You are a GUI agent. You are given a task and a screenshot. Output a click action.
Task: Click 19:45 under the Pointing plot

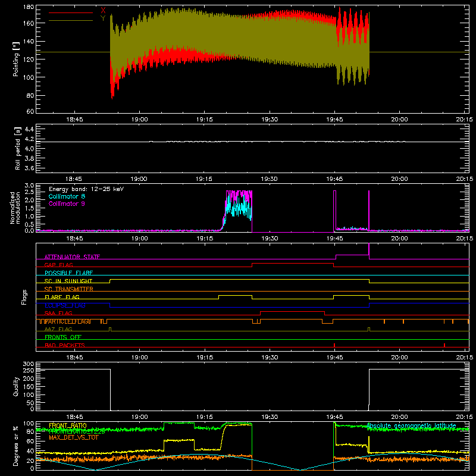point(334,120)
